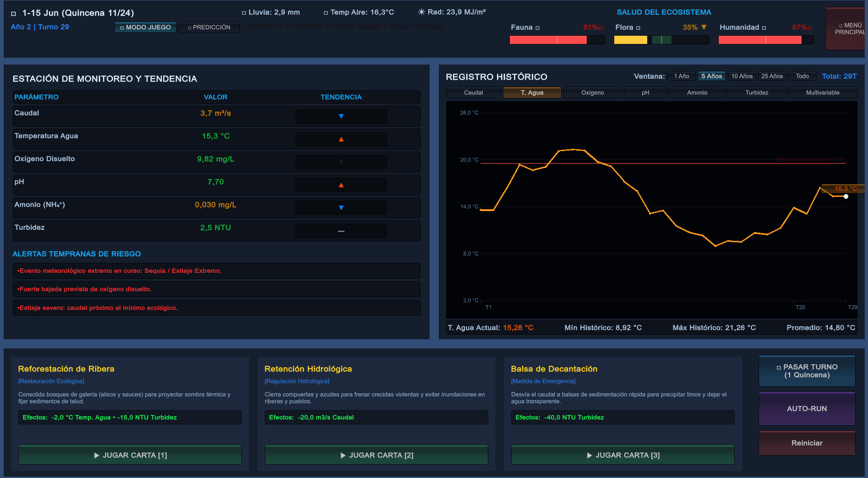868x478 pixels.
Task: Click the Amonio downward trend arrow
Action: coord(341,208)
